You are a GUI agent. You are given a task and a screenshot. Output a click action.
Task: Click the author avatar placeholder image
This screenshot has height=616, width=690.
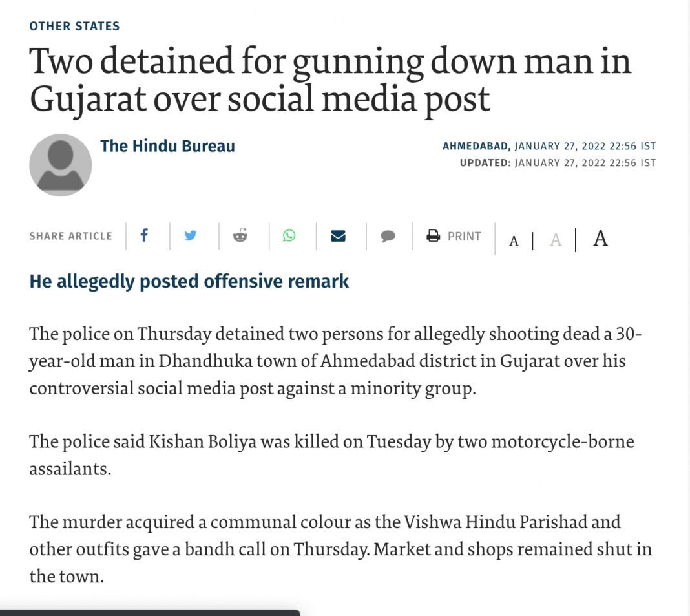point(61,165)
